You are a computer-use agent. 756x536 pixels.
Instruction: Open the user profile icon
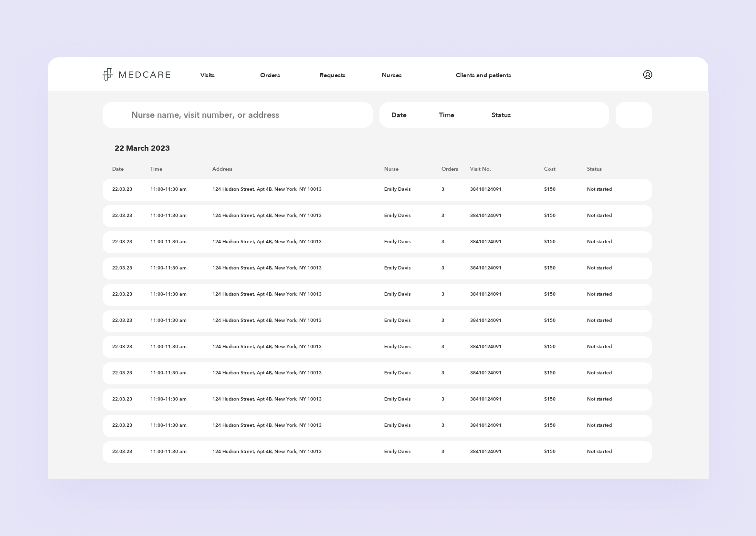(x=648, y=74)
